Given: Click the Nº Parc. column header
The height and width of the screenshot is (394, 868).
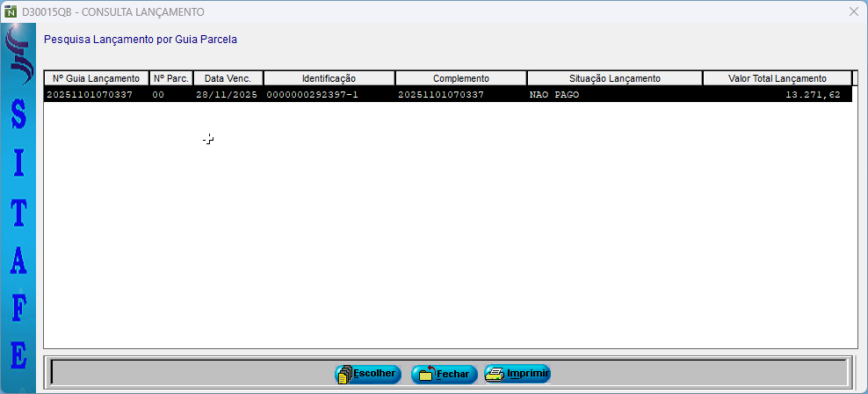Looking at the screenshot, I should point(171,78).
